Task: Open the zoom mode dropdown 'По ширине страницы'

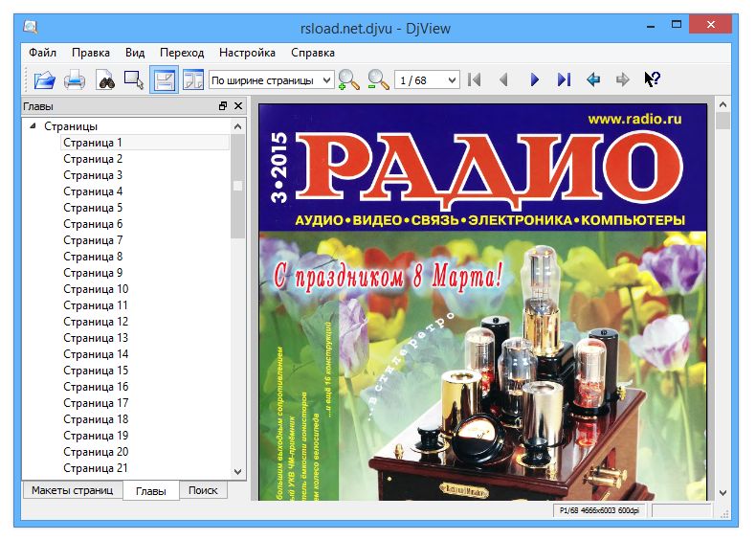Action: tap(272, 80)
